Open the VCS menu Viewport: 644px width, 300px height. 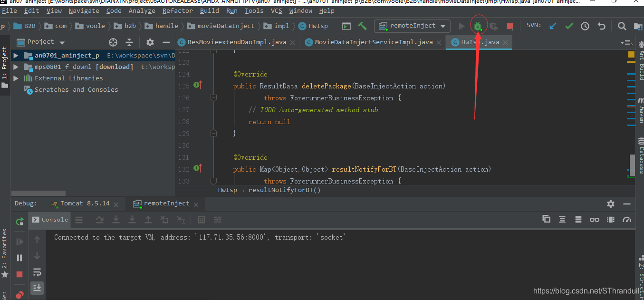[x=276, y=11]
